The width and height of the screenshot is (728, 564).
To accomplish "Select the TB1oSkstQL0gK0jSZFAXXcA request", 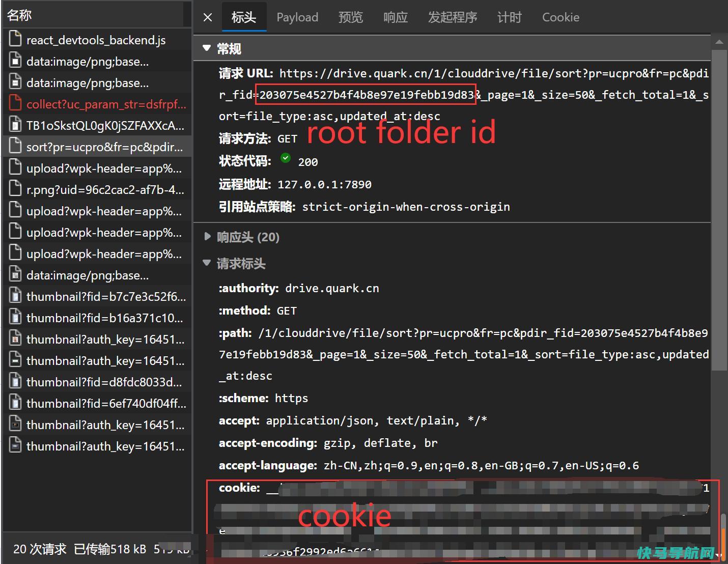I will tap(97, 125).
